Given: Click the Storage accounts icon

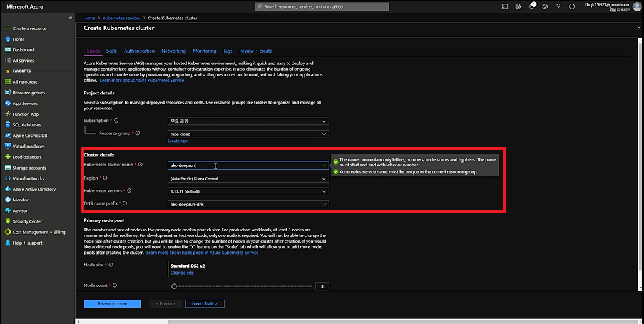Looking at the screenshot, I should [x=8, y=168].
